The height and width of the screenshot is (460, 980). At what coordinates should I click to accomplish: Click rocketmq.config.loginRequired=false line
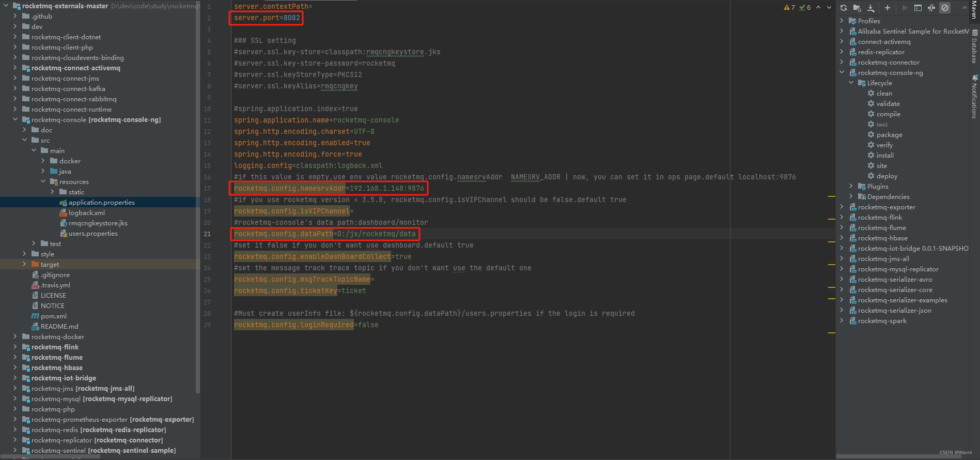tap(306, 325)
